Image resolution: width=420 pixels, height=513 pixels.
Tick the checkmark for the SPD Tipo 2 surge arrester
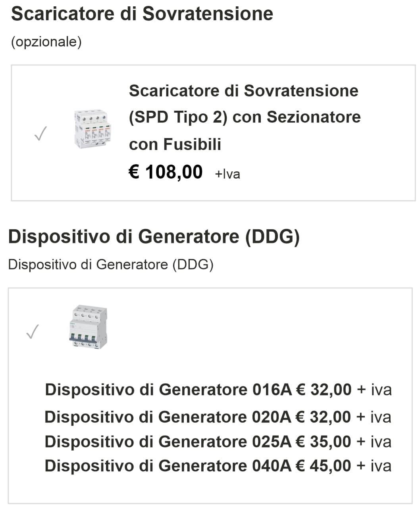[x=40, y=134]
